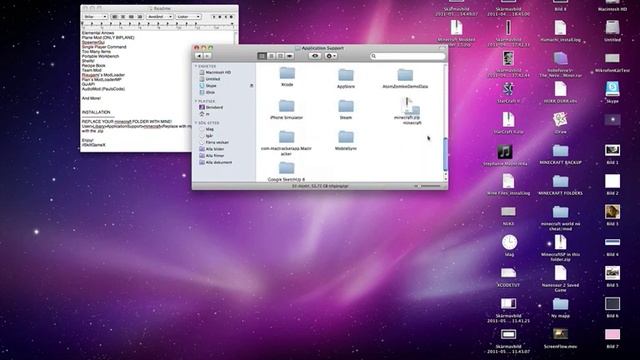The image size is (640, 360).
Task: Collapse ENHETER section in sidebar
Action: [x=196, y=66]
